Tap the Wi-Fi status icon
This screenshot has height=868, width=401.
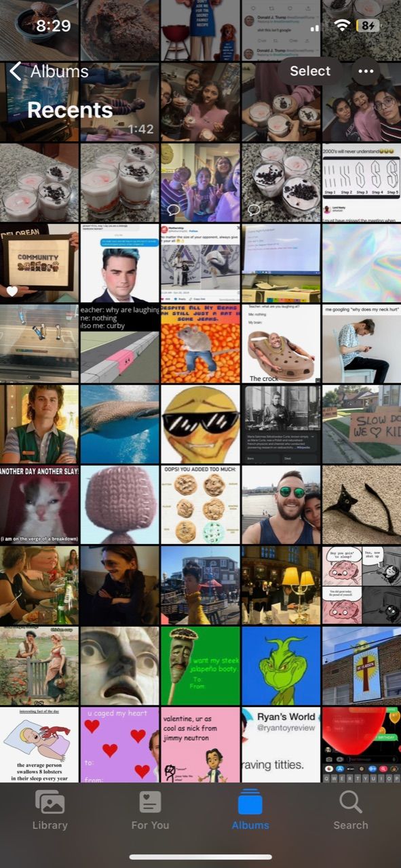click(343, 26)
